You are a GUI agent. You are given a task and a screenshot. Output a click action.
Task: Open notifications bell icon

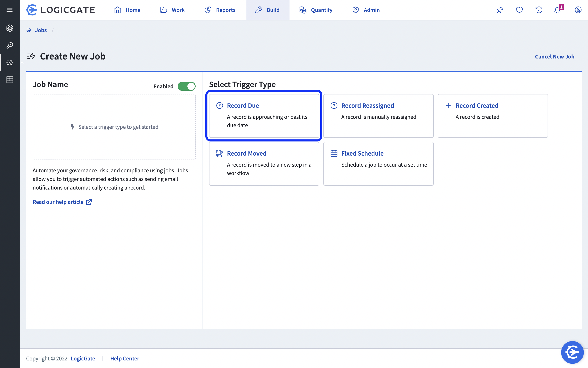click(x=557, y=10)
